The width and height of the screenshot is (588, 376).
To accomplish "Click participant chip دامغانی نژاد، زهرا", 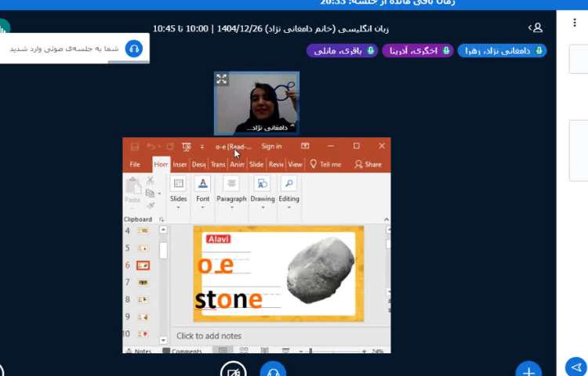I will (502, 51).
